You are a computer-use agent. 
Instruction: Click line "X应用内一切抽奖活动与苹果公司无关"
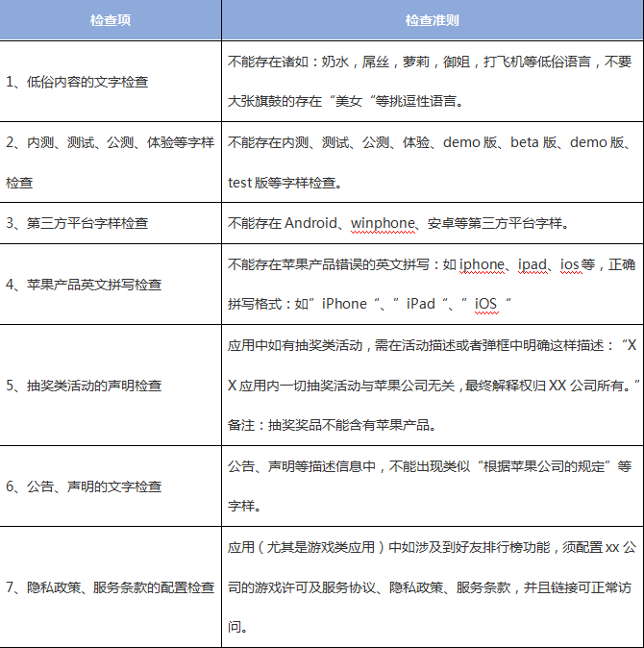[433, 386]
